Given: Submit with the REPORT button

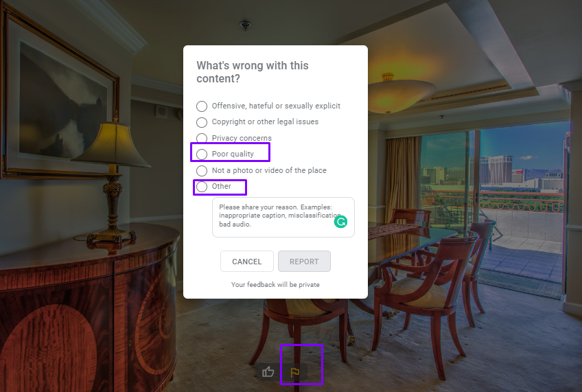Looking at the screenshot, I should pyautogui.click(x=304, y=262).
